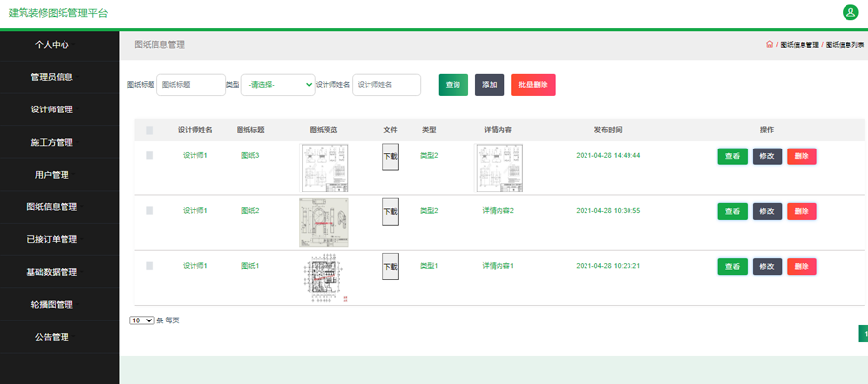Click 修改 button for 图纸3 row
This screenshot has height=384, width=868.
tap(767, 156)
